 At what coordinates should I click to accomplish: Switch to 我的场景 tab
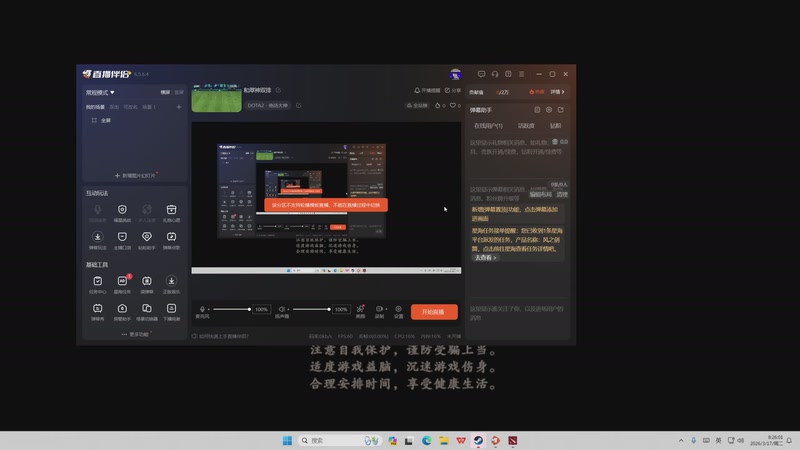point(95,107)
